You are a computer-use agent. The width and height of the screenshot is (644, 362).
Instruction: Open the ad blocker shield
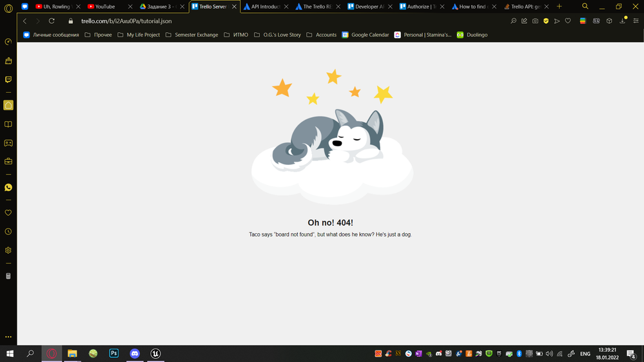pos(546,21)
